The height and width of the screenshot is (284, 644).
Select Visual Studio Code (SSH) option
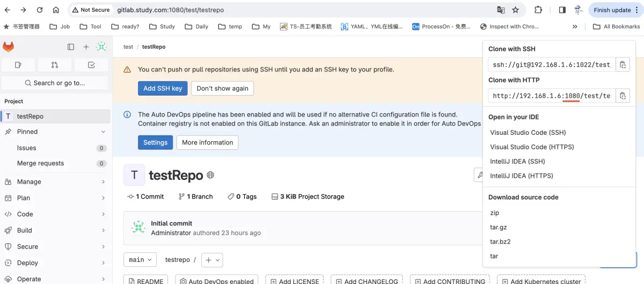[x=528, y=133]
